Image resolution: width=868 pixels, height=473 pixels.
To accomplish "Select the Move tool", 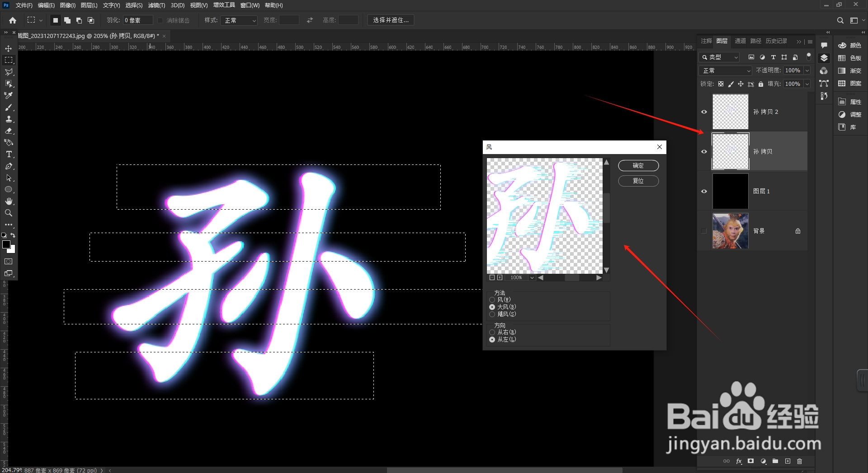I will click(x=9, y=48).
